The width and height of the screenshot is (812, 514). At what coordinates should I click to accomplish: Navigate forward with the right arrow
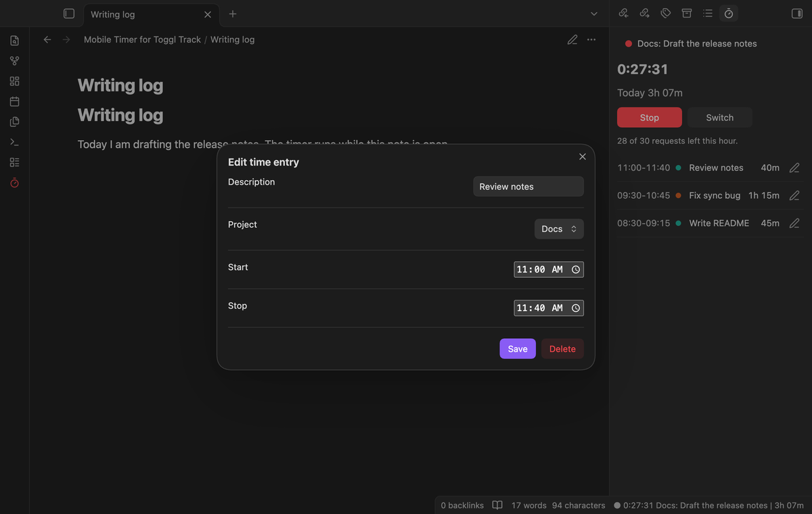point(66,40)
